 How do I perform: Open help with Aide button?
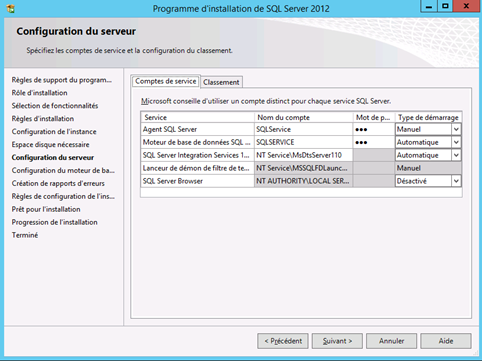(446, 341)
